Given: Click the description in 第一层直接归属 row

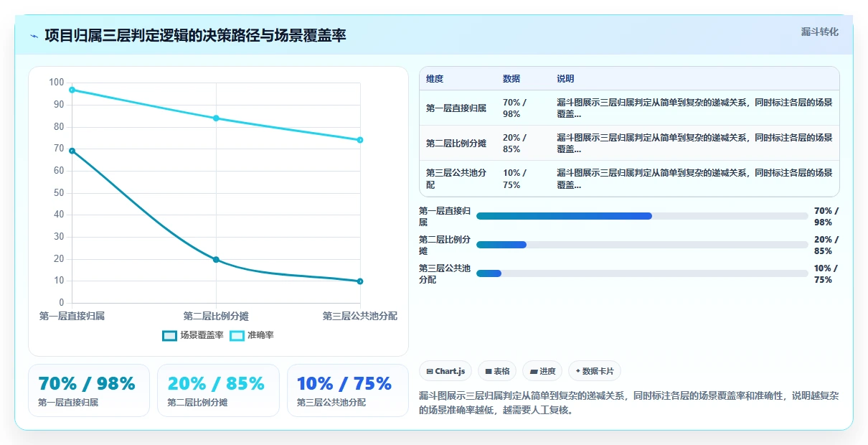Looking at the screenshot, I should 694,108.
